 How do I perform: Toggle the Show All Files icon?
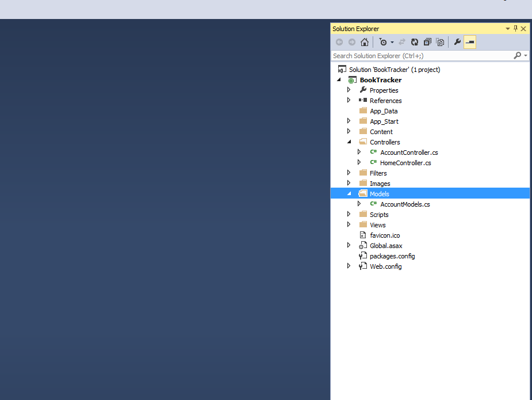[440, 42]
